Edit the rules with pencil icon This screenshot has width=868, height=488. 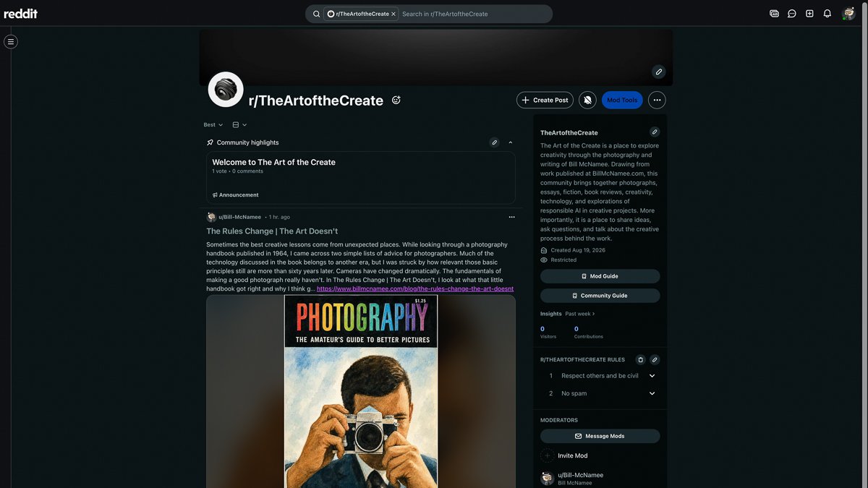point(655,359)
